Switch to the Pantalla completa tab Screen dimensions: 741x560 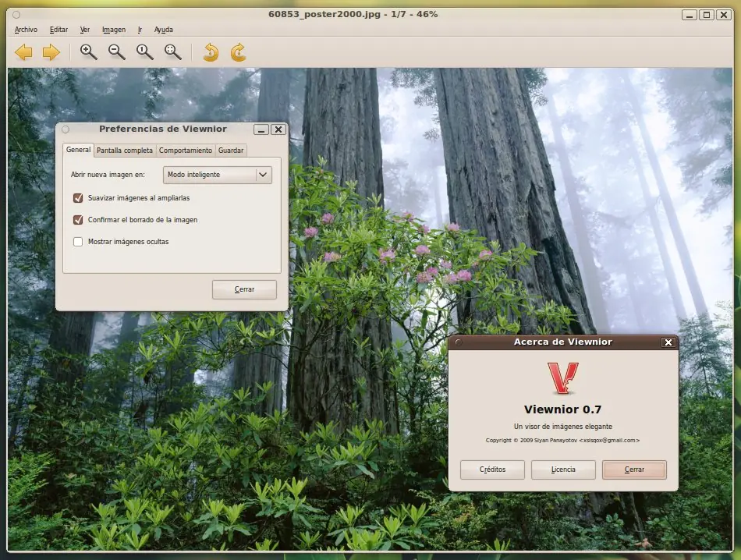124,151
